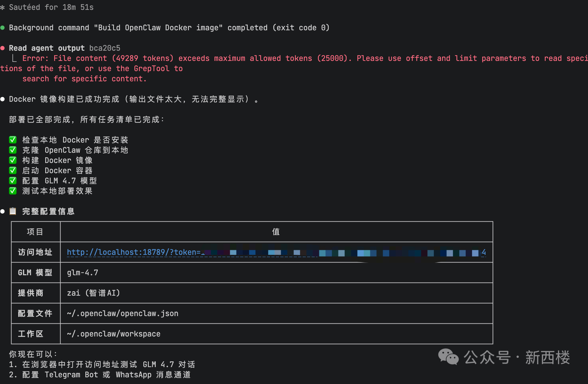
Task: Click the checkmark for 启动 Docker 容器
Action: coord(13,170)
